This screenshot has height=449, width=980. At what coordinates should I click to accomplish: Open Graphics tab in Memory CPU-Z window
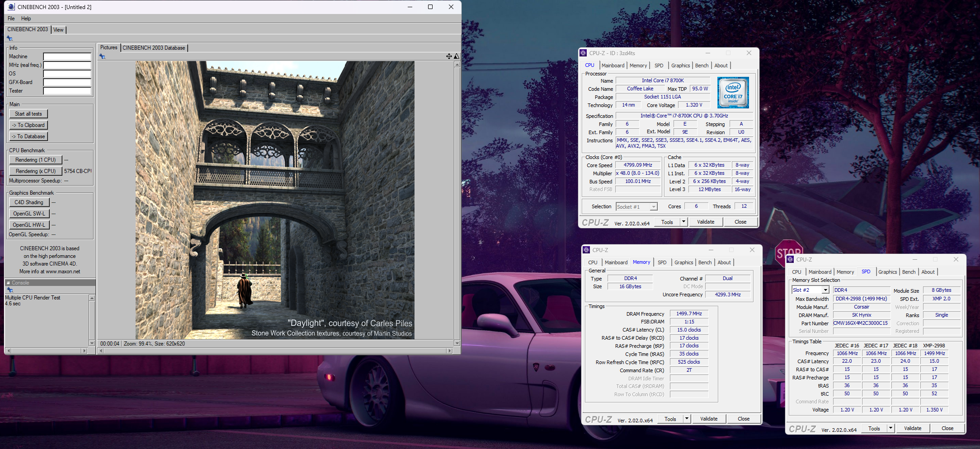(x=683, y=262)
